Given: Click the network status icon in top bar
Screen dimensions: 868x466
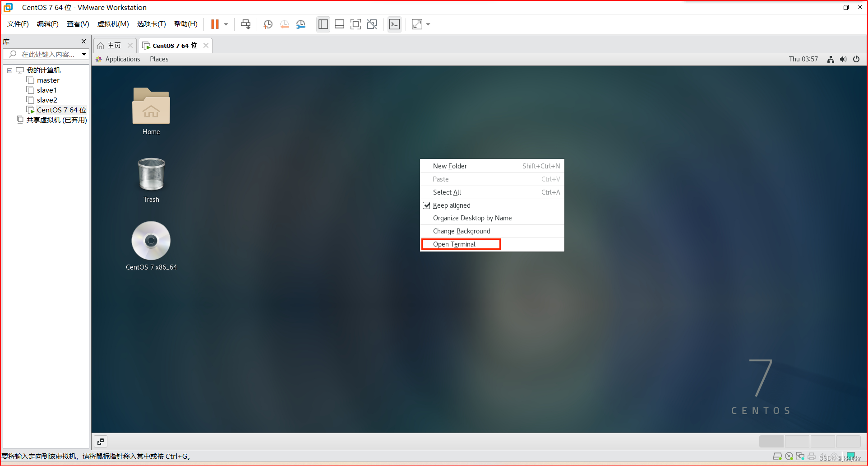Looking at the screenshot, I should (x=831, y=59).
